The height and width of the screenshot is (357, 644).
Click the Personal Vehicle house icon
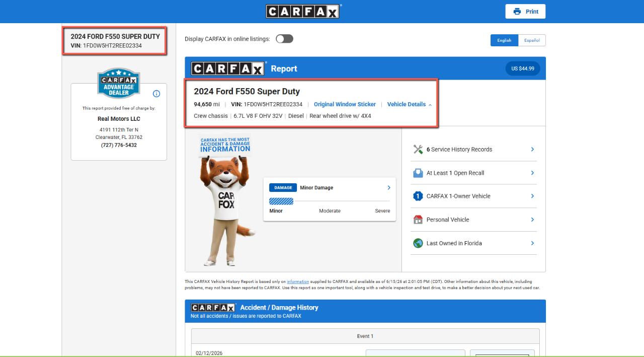(x=418, y=220)
